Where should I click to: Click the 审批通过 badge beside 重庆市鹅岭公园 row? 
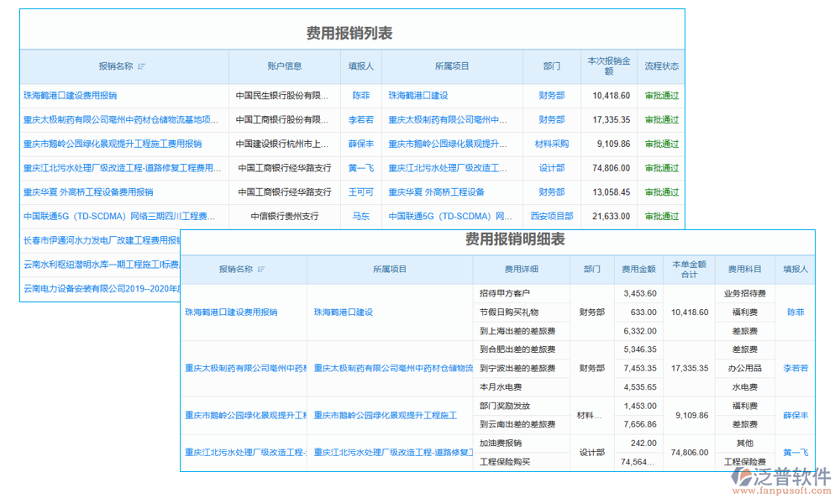661,144
